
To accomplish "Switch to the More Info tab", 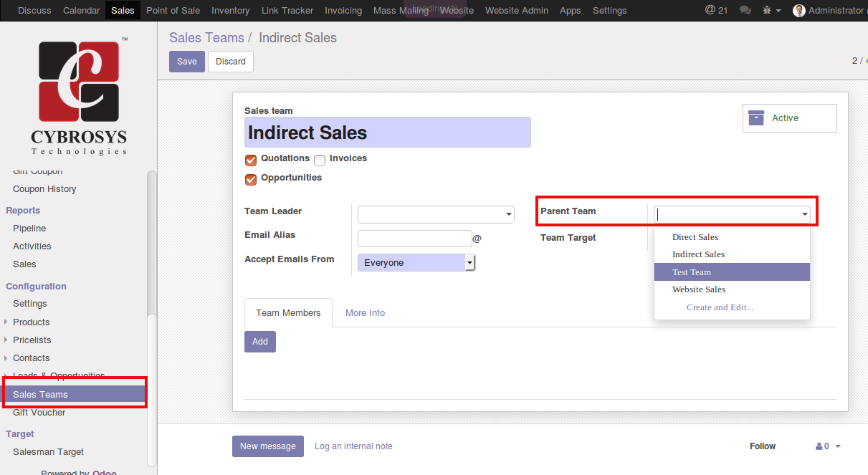I will 365,313.
